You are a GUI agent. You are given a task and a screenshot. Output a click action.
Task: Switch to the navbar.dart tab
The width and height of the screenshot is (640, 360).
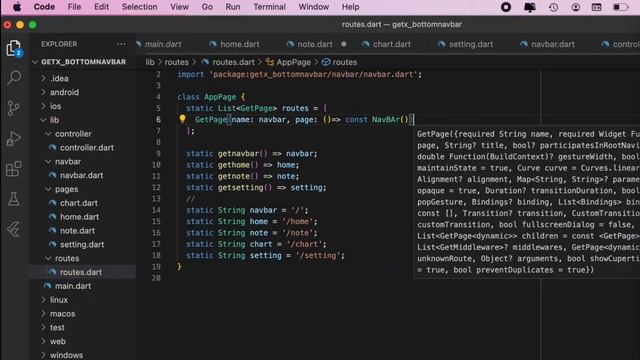pos(553,44)
